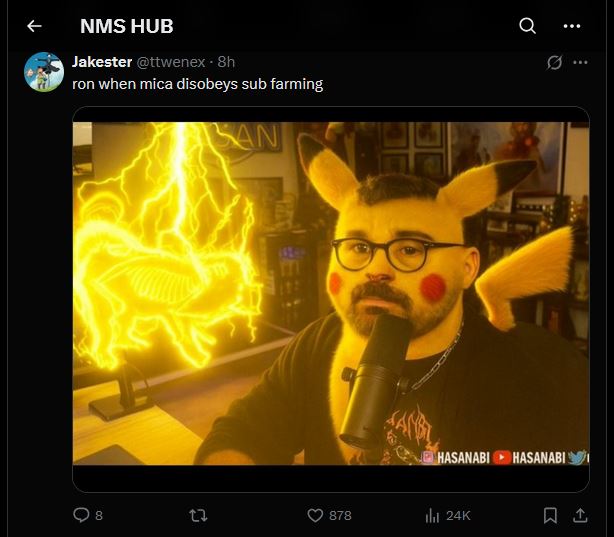View analytics via the bar chart icon

(432, 515)
